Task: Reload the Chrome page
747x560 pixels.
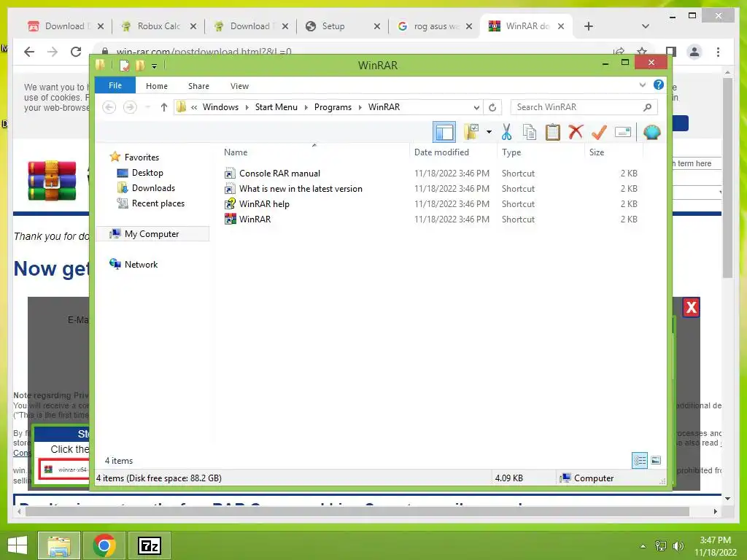Action: point(76,52)
